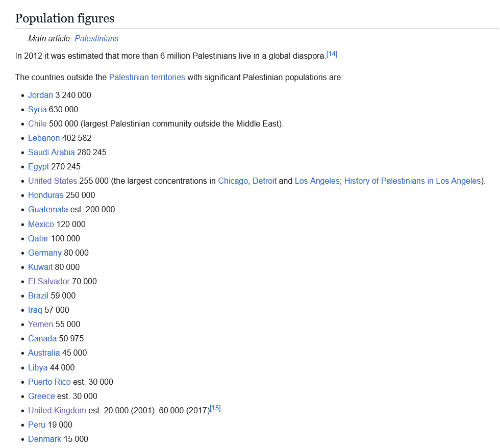Navigate to the Guatemala page

click(x=48, y=209)
